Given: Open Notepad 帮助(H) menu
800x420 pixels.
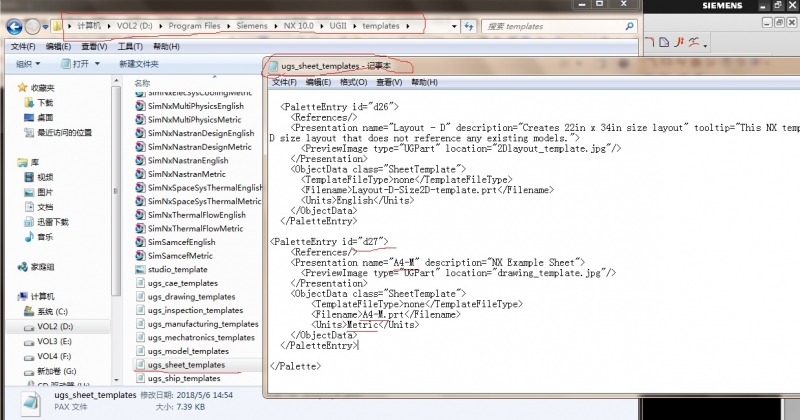Looking at the screenshot, I should (424, 82).
